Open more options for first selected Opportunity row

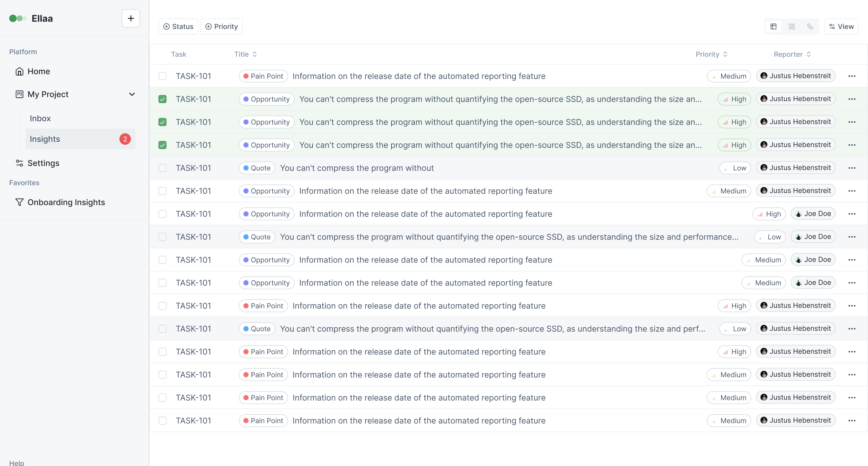[x=852, y=99]
